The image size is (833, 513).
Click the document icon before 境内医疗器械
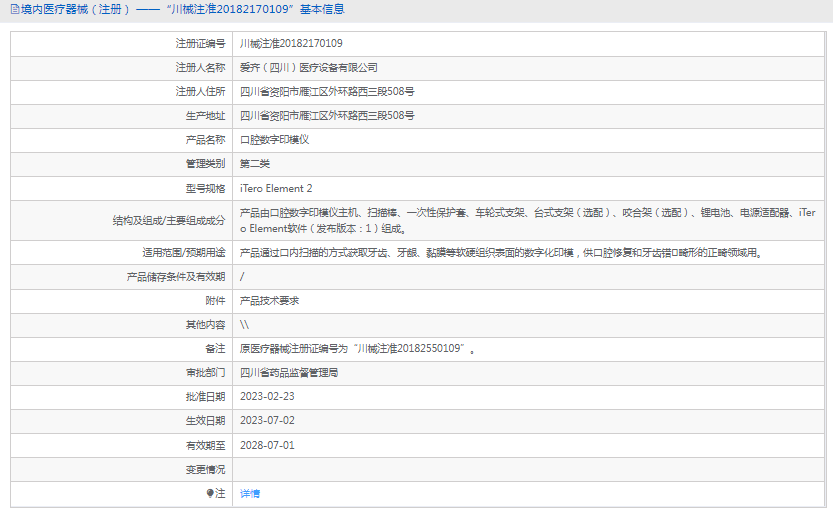(x=15, y=9)
